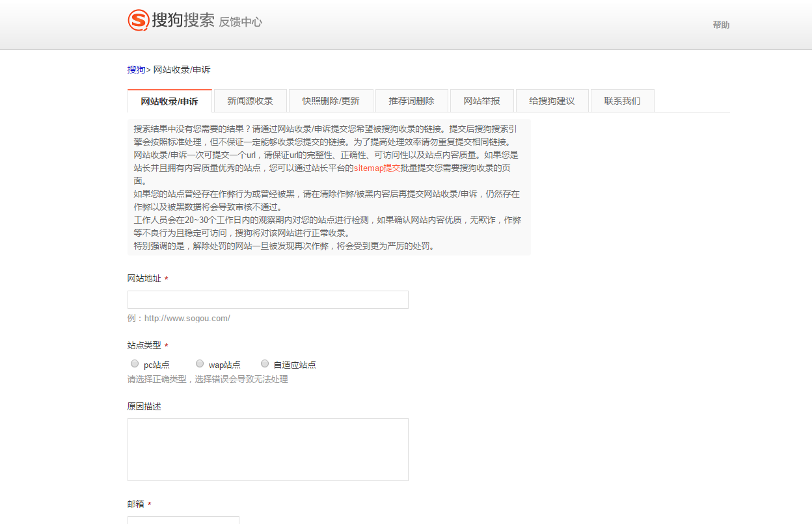This screenshot has width=812, height=524.
Task: Go to the 推荐词删除 tab
Action: (x=411, y=101)
